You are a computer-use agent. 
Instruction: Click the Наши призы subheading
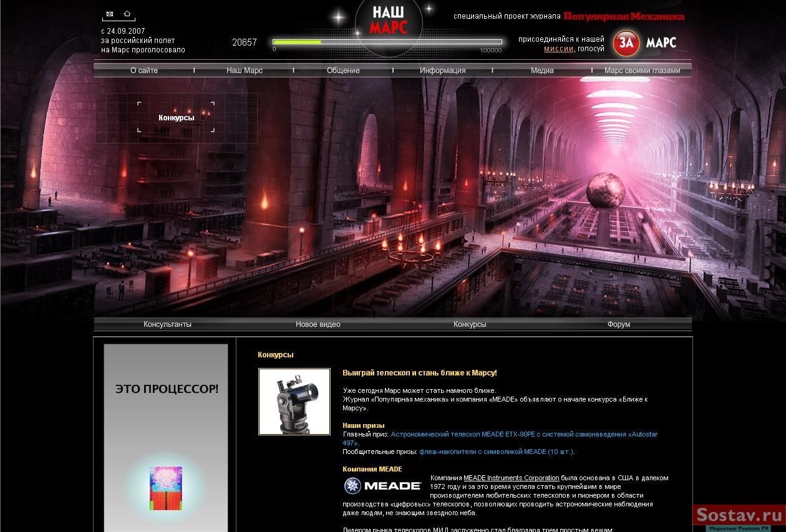364,425
